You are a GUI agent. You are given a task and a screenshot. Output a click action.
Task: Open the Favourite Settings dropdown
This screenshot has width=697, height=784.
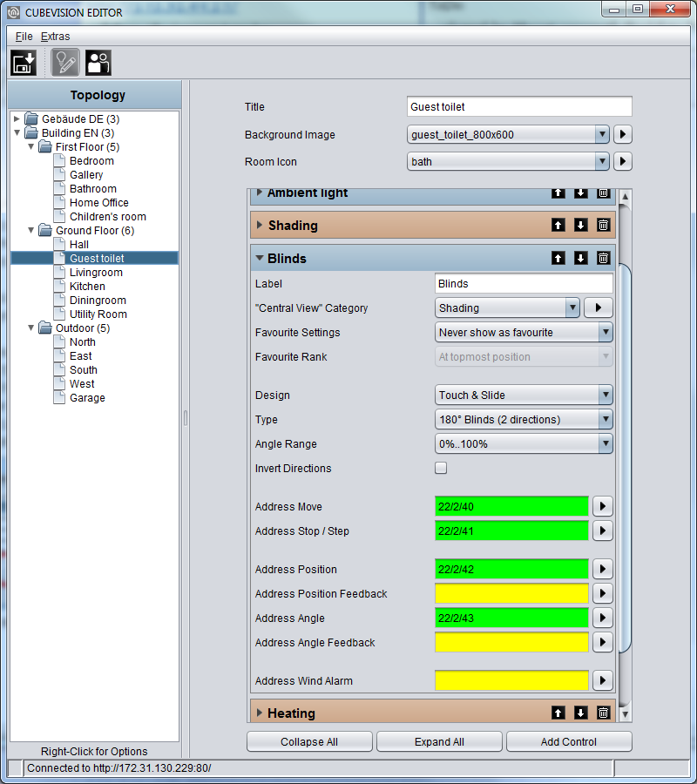[x=524, y=333]
